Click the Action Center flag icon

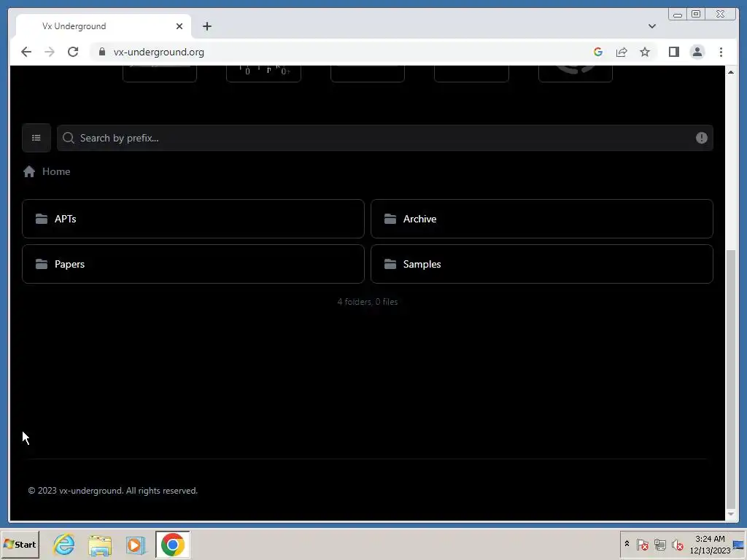tap(642, 545)
